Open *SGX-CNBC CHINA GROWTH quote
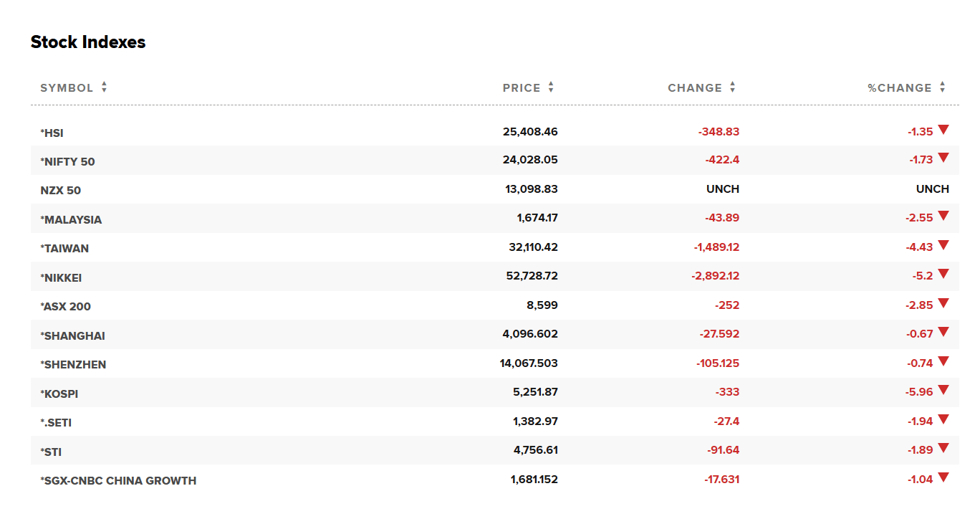Screen dimensions: 980x524 click(119, 480)
